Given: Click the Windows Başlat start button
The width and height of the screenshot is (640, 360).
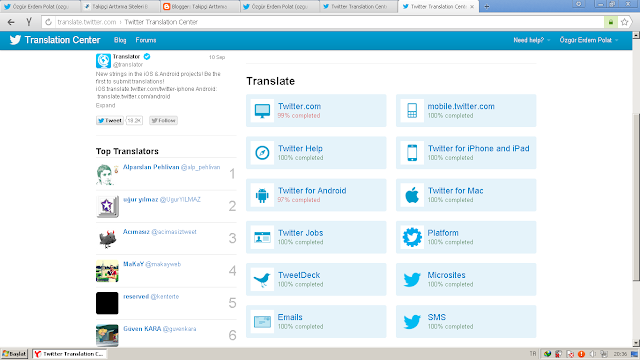Looking at the screenshot, I should (14, 354).
